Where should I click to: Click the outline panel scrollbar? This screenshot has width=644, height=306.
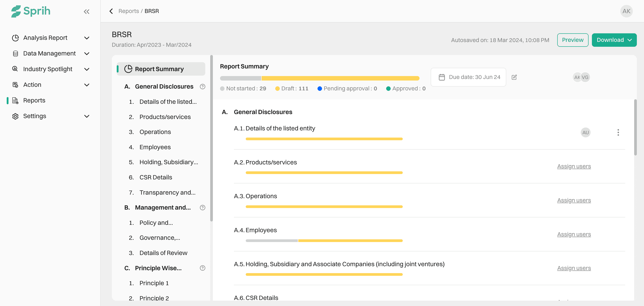coord(212,138)
